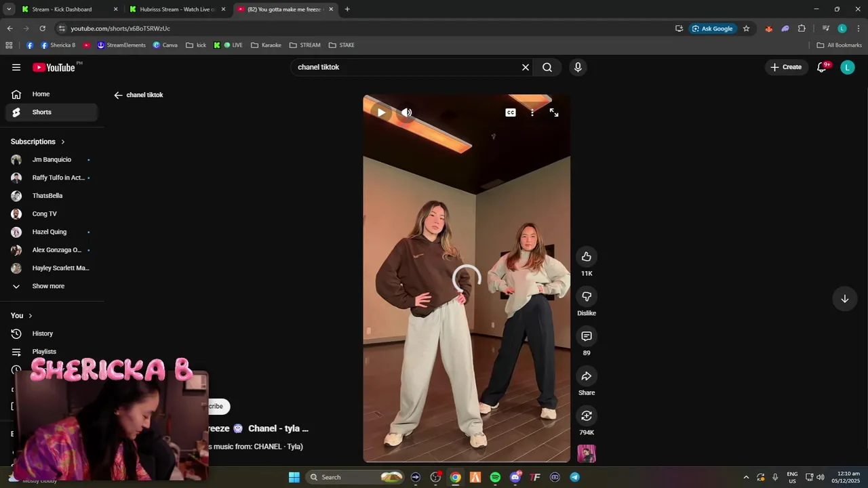The height and width of the screenshot is (488, 868).
Task: Dislike the Short with thumbs down
Action: (x=587, y=296)
